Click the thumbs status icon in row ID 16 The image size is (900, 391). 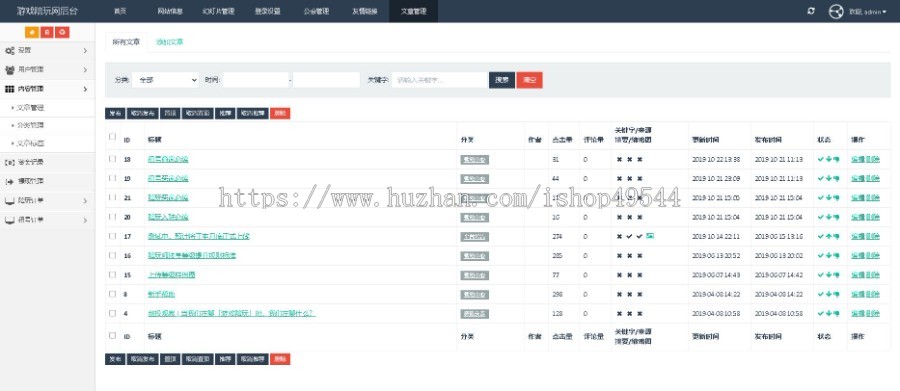pyautogui.click(x=836, y=255)
